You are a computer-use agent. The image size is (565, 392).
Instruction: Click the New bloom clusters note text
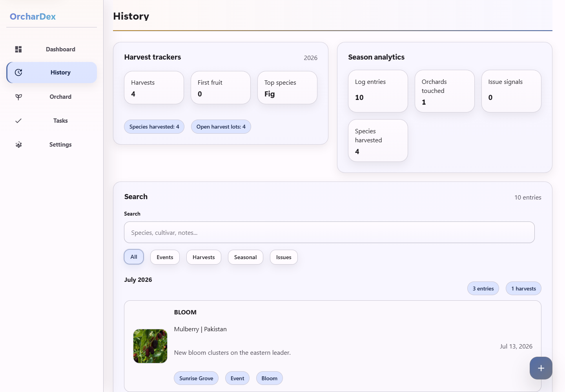click(x=232, y=353)
